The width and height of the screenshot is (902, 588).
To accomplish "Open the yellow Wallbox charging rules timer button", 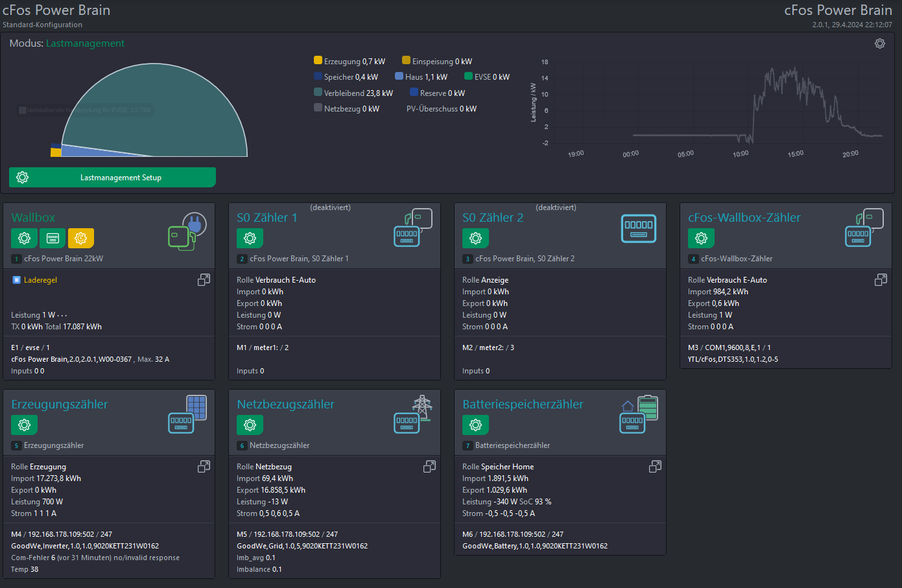I will coord(80,239).
